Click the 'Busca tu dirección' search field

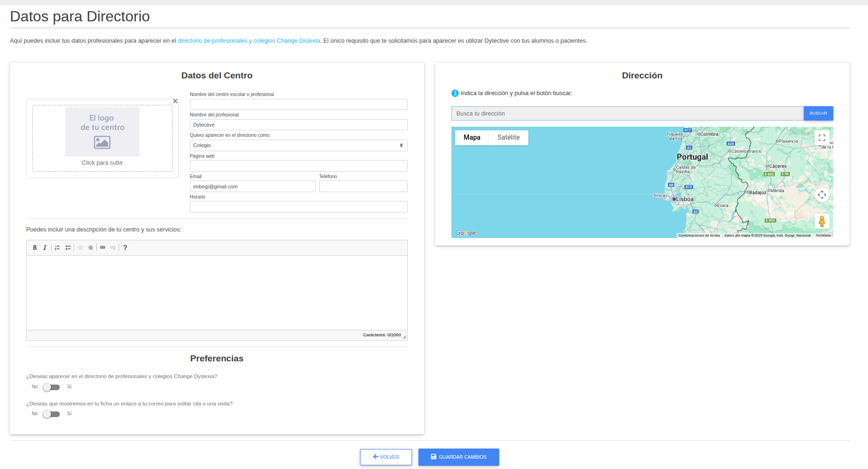627,114
